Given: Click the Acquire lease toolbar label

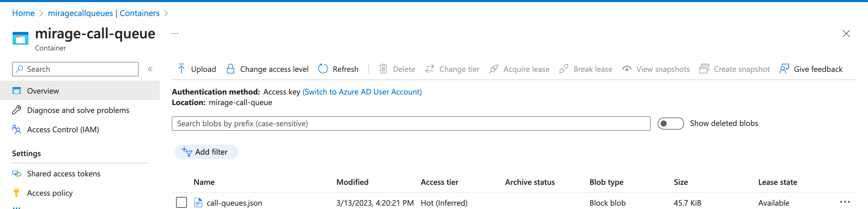Looking at the screenshot, I should pos(526,69).
